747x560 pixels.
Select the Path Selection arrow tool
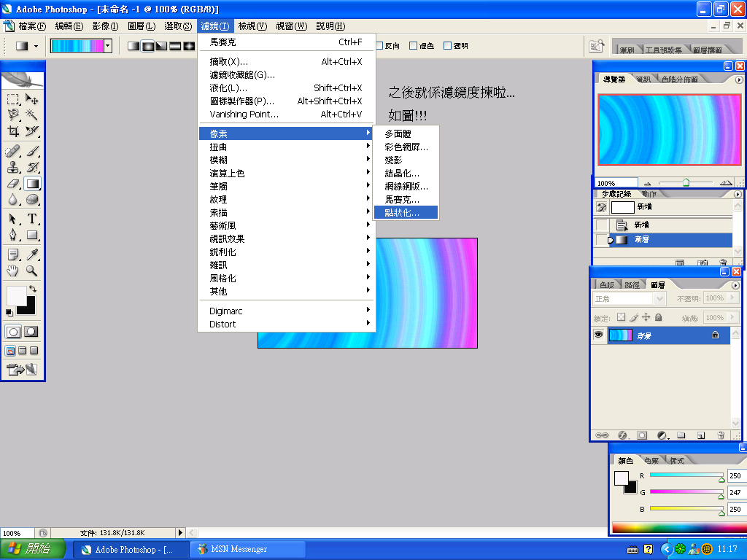pyautogui.click(x=13, y=219)
